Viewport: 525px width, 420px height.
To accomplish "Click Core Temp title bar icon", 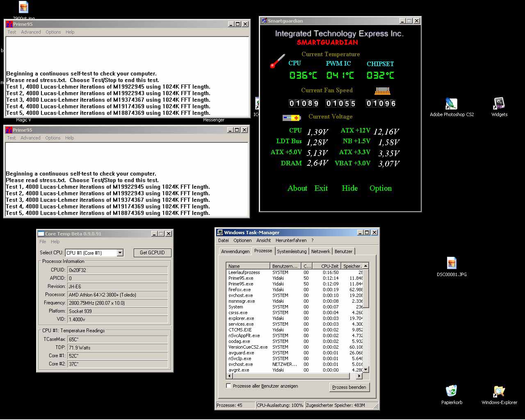I will pyautogui.click(x=41, y=234).
